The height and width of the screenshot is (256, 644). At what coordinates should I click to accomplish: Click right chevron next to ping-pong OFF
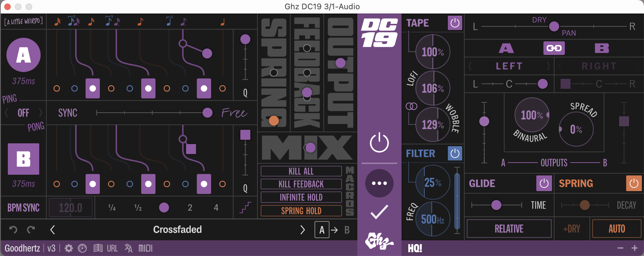click(40, 113)
